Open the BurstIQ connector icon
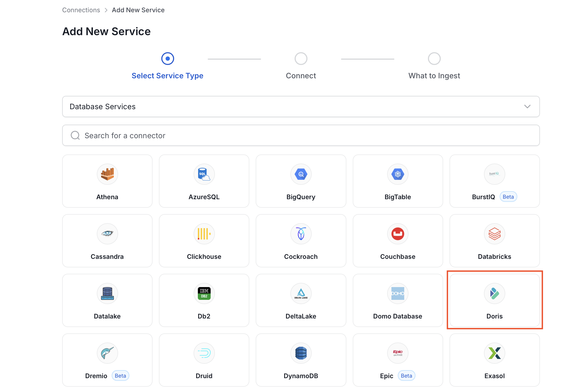This screenshot has width=577, height=392. click(495, 174)
